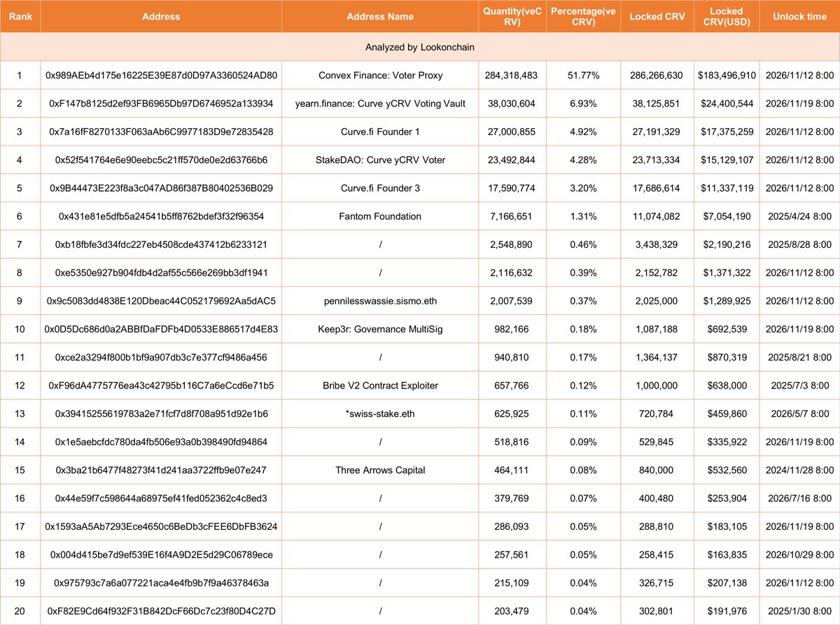This screenshot has height=625, width=840.
Task: Select "Convex Finance: Voter Proxy" name cell
Action: (380, 75)
